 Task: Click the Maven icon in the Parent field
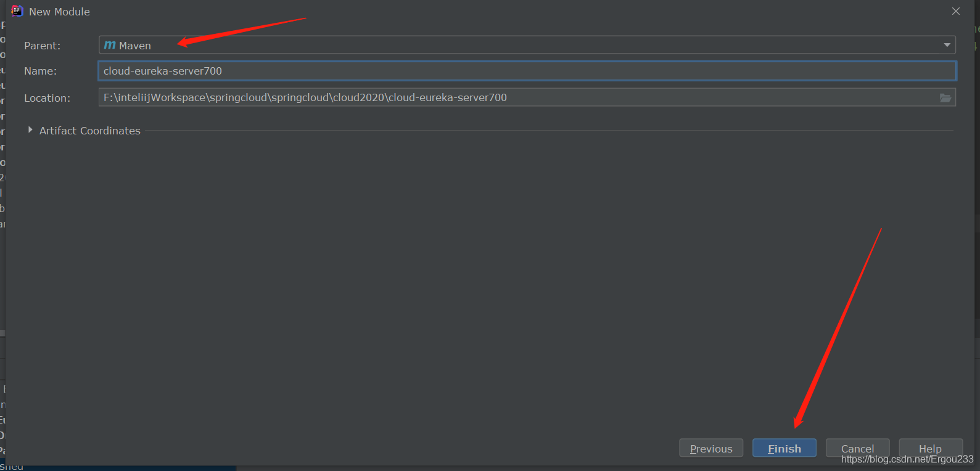110,45
